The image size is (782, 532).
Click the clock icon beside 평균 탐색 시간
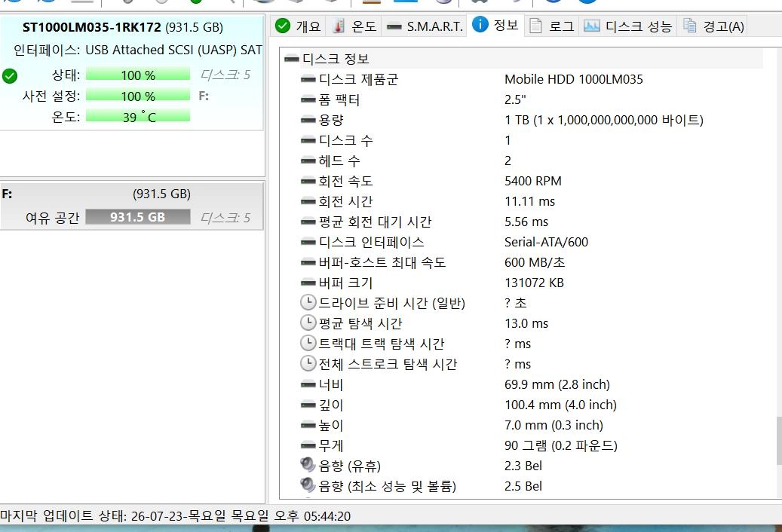click(x=308, y=323)
